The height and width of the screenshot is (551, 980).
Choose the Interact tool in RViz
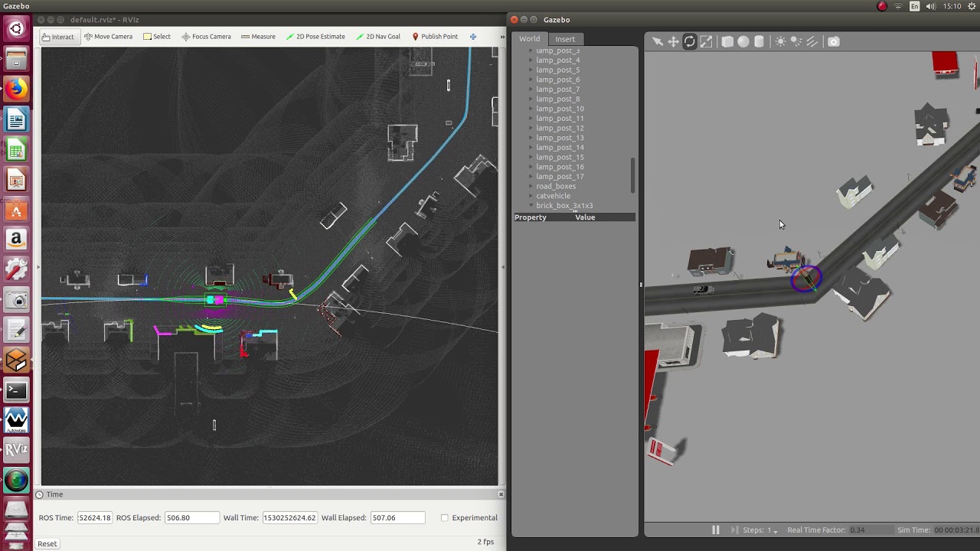point(58,37)
